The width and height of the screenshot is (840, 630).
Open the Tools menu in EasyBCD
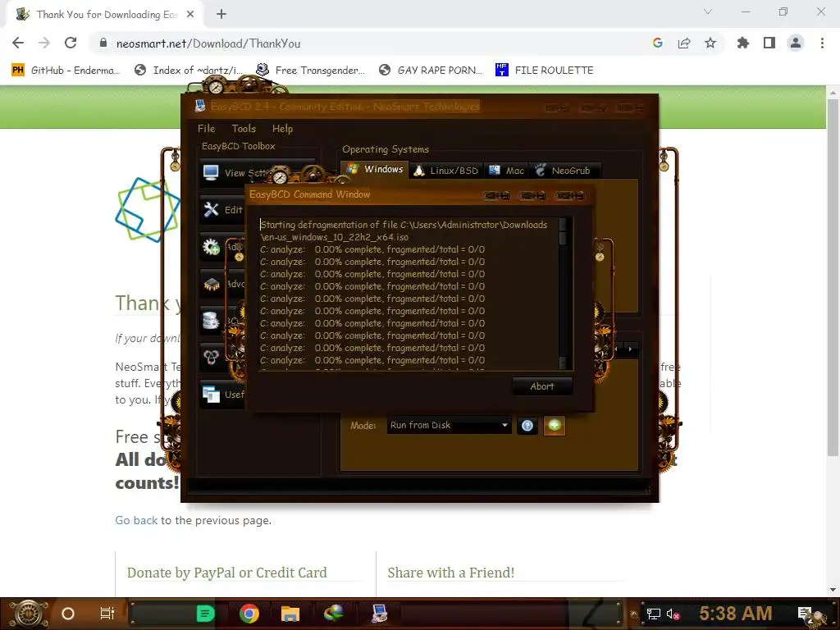[244, 129]
